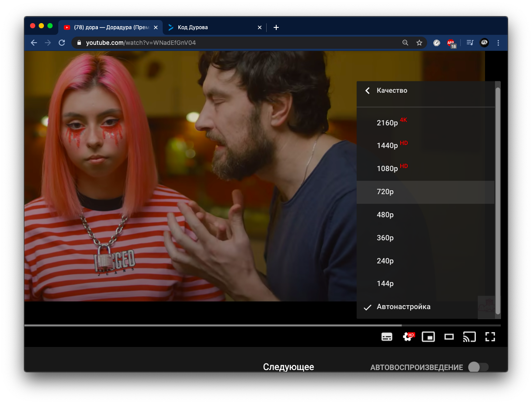Set video quality to 720p

(x=425, y=192)
